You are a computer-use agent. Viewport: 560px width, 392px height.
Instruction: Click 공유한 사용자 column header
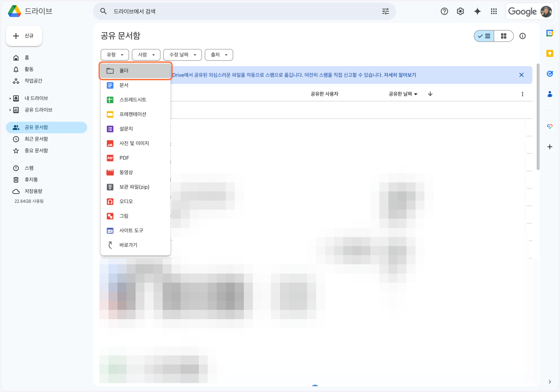pyautogui.click(x=324, y=94)
